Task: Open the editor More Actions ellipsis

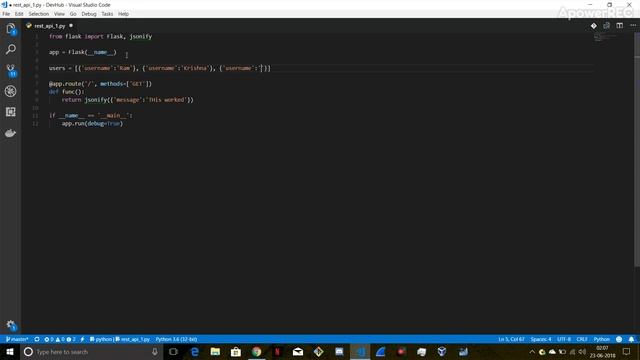Action: 633,26
